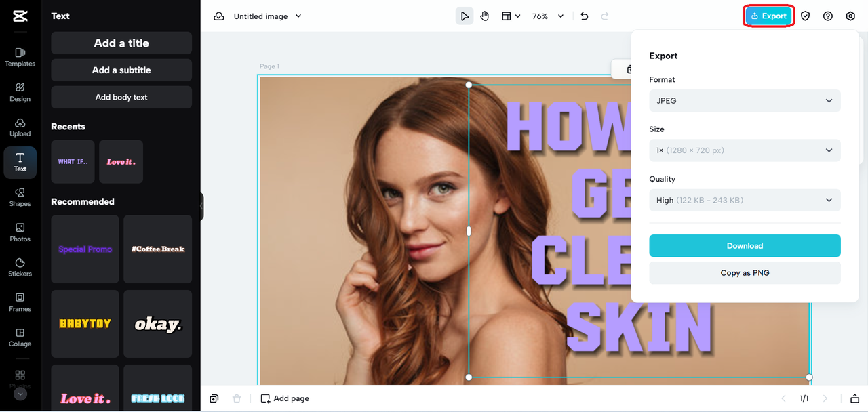
Task: Click the duplicate page icon
Action: tap(214, 398)
